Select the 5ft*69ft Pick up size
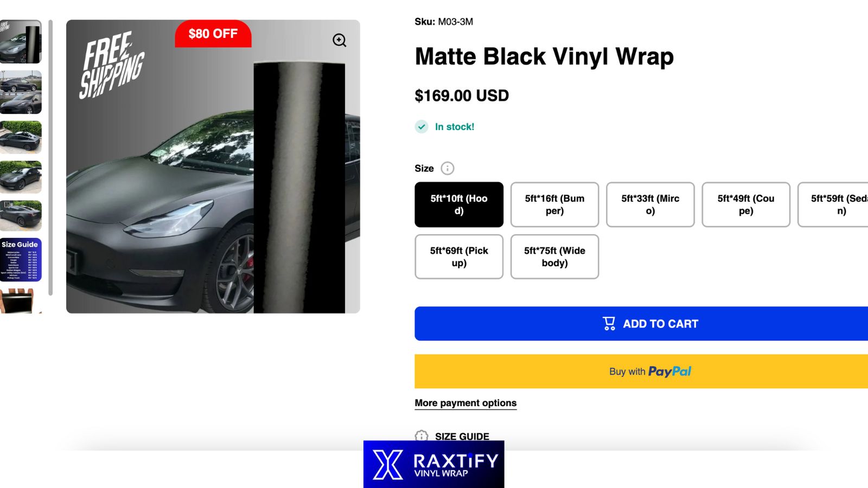The height and width of the screenshot is (488, 868). coord(459,257)
